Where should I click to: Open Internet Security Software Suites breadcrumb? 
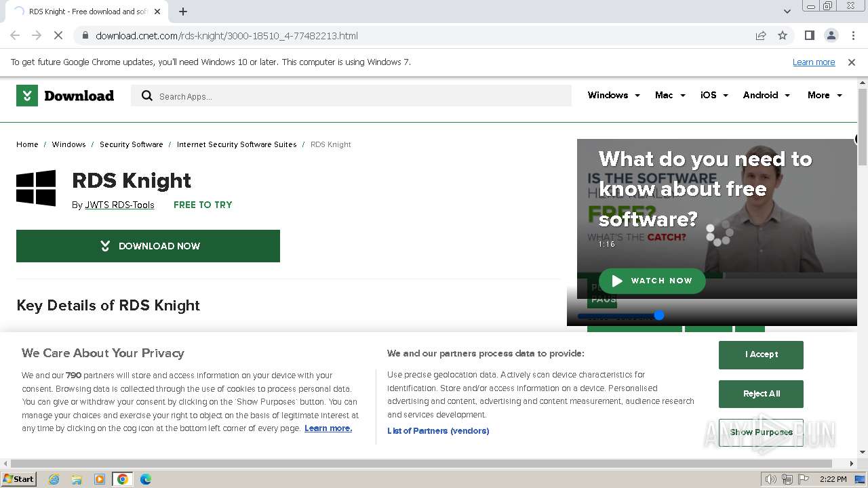(237, 144)
